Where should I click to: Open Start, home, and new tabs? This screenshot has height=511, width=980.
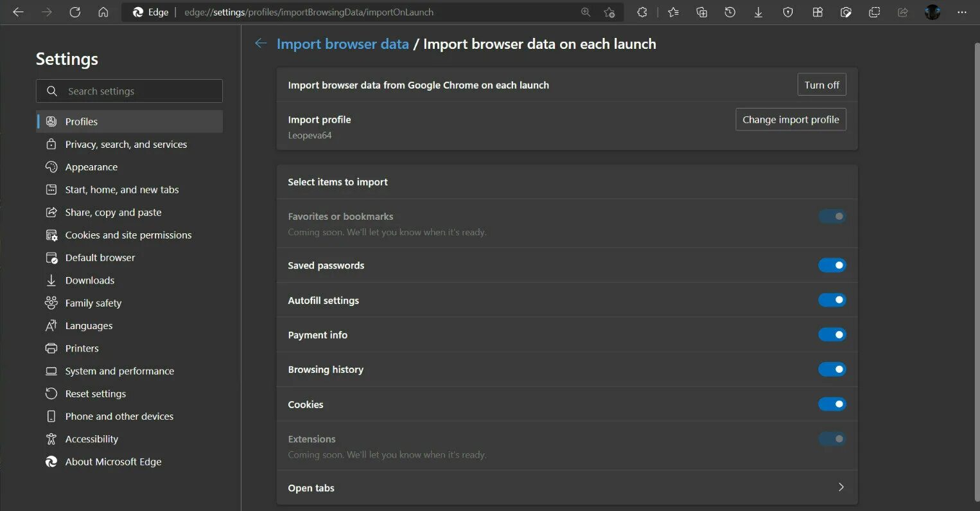tap(130, 190)
